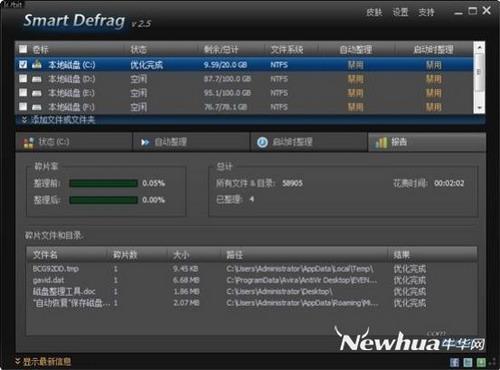The image size is (500, 370).
Task: Open 启动时整理 tab via its clock icon
Action: point(262,142)
